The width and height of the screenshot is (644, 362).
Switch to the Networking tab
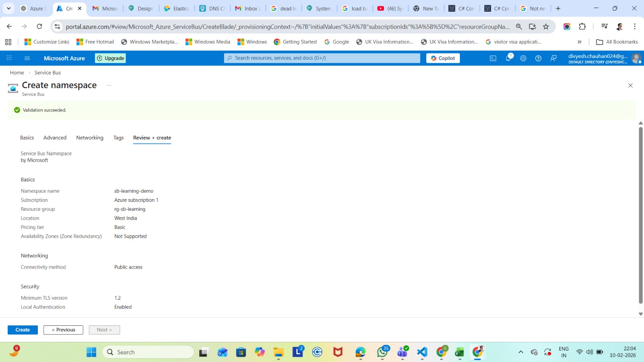point(90,138)
